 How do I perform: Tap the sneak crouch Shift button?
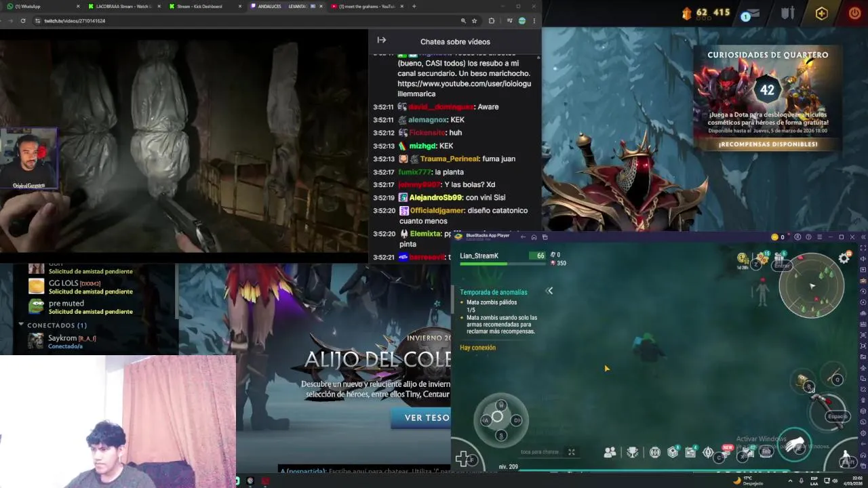(x=847, y=458)
